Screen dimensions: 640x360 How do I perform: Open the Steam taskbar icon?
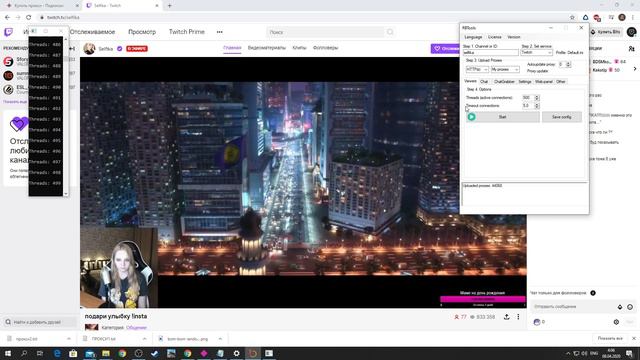tap(155, 353)
